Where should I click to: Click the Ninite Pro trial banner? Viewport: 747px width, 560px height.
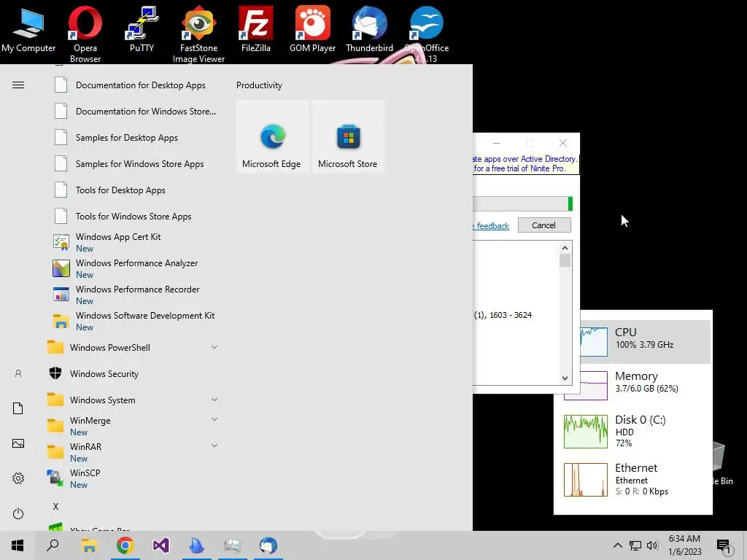coord(525,164)
